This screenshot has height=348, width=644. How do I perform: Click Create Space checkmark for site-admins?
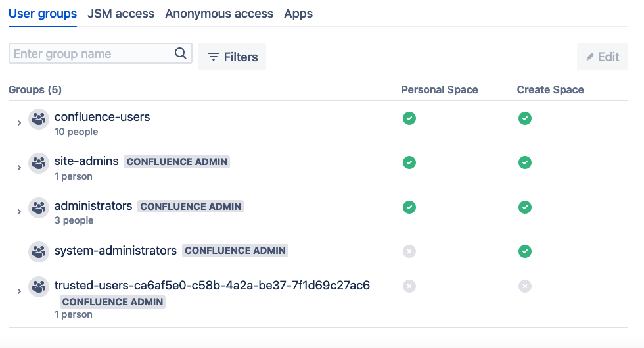[x=524, y=162]
